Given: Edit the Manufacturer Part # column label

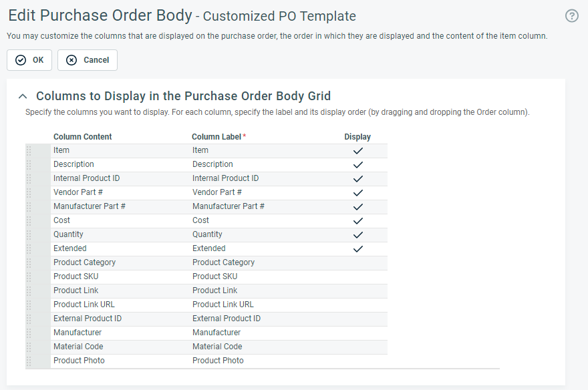Looking at the screenshot, I should (261, 207).
